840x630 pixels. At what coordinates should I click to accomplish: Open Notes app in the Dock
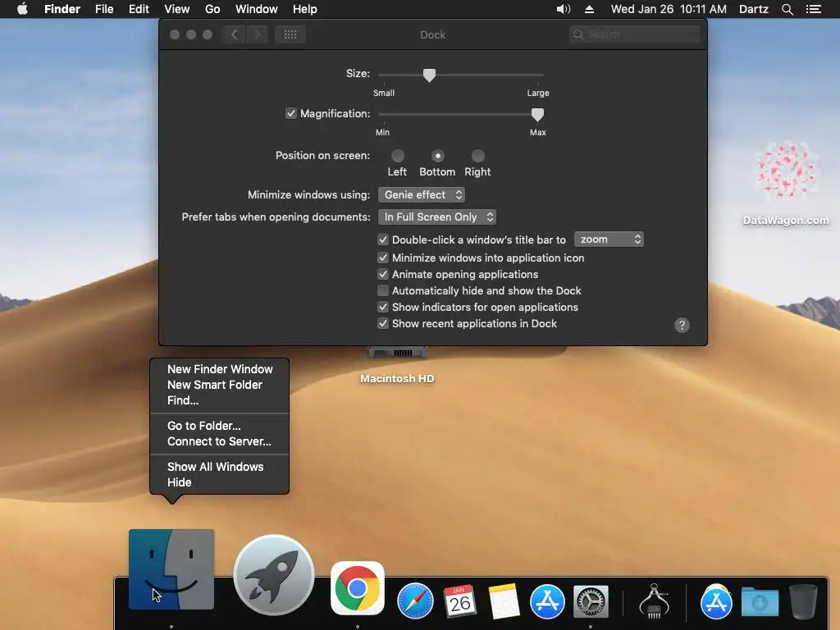(504, 600)
